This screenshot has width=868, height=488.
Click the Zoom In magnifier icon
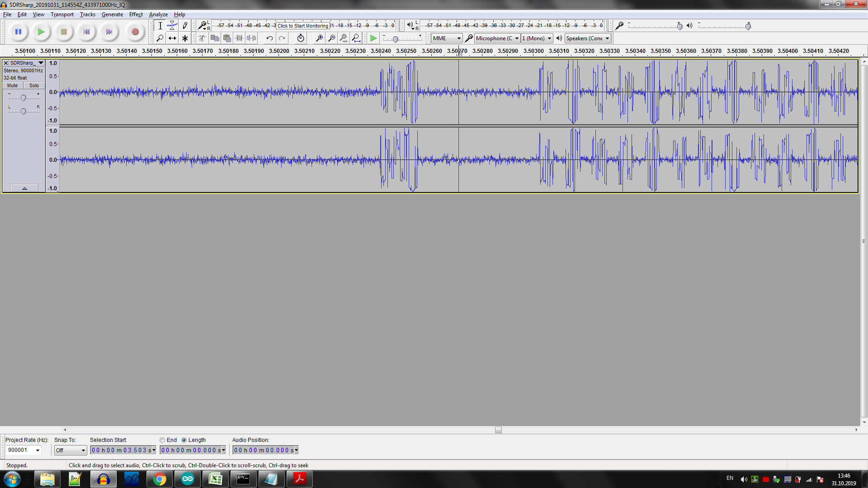pyautogui.click(x=319, y=38)
